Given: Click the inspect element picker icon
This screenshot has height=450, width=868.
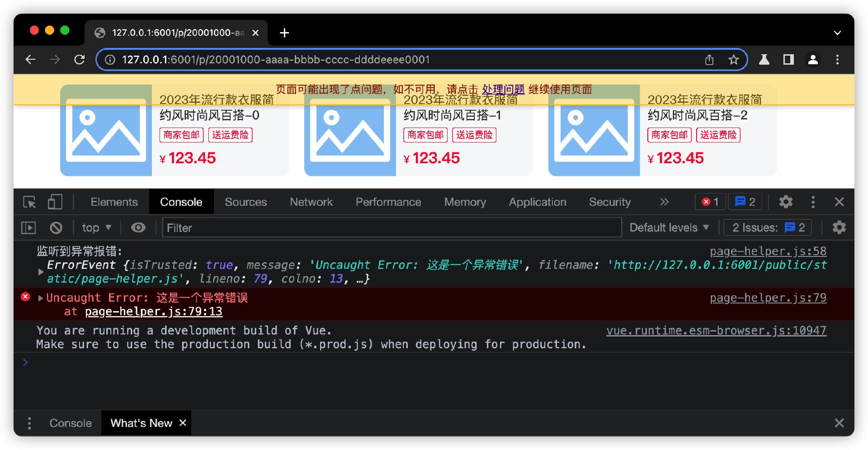Looking at the screenshot, I should point(29,202).
